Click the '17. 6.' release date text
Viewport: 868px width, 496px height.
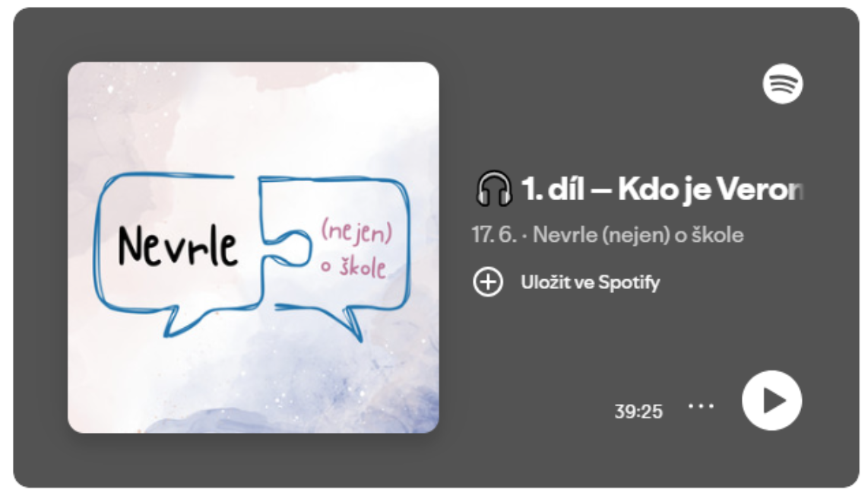point(494,235)
